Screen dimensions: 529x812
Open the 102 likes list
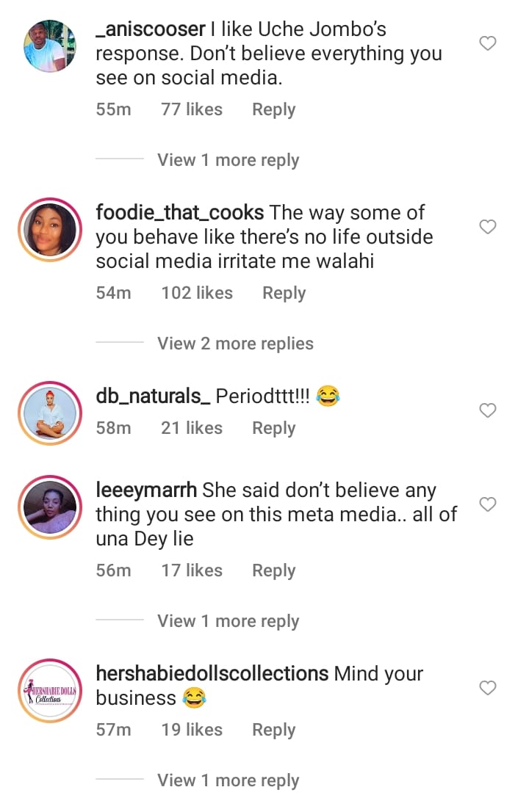point(197,294)
